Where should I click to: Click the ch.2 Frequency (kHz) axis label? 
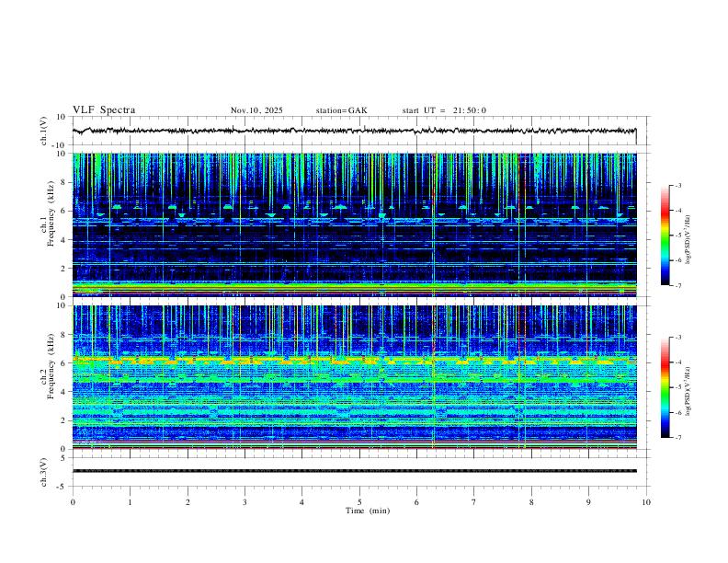click(48, 366)
